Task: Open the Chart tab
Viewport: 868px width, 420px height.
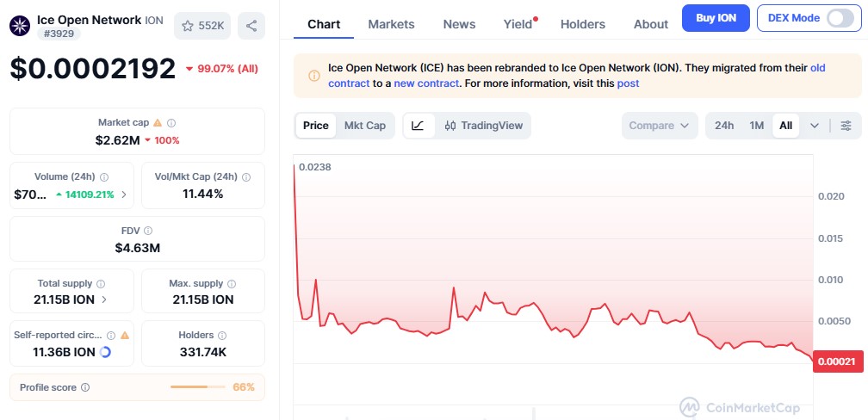Action: 324,24
